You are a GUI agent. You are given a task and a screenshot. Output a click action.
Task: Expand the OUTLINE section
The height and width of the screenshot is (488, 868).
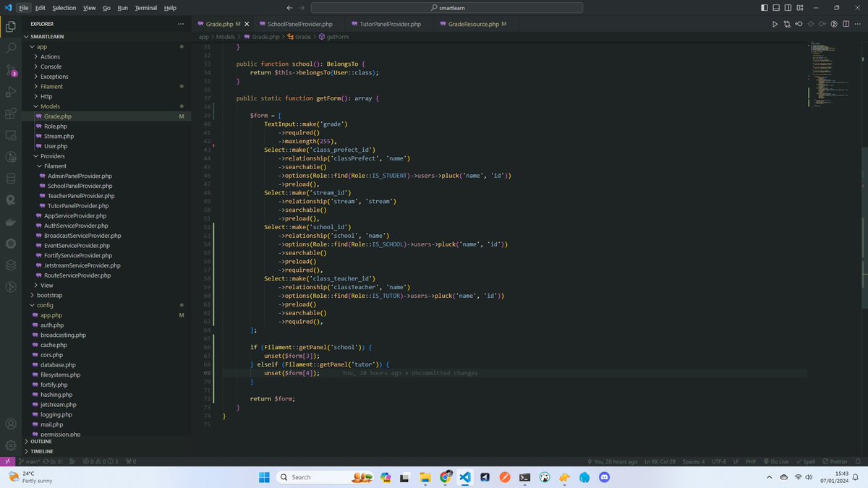[x=37, y=441]
